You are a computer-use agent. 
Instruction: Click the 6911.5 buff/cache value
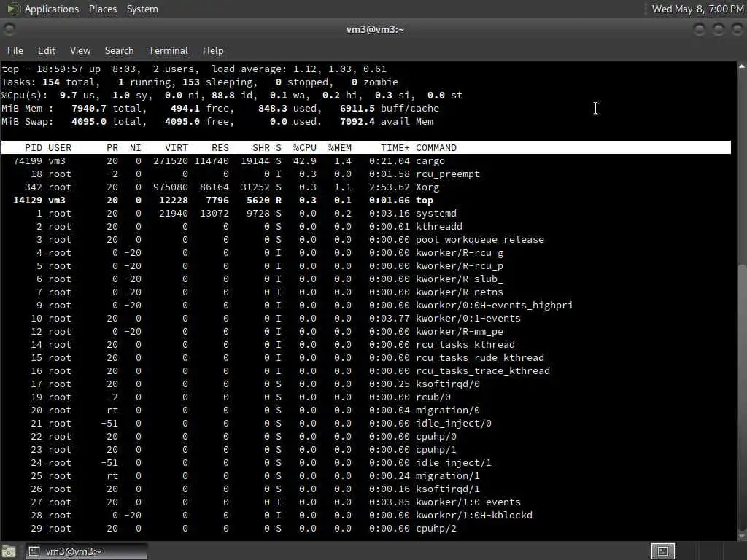pyautogui.click(x=357, y=109)
